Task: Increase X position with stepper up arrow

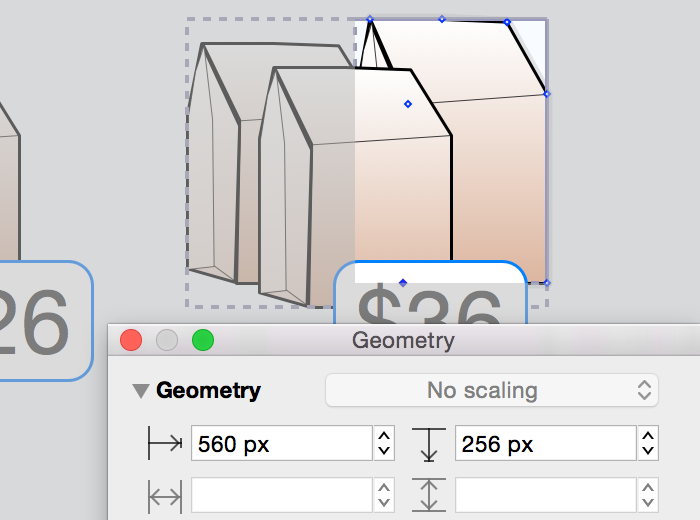Action: point(384,436)
